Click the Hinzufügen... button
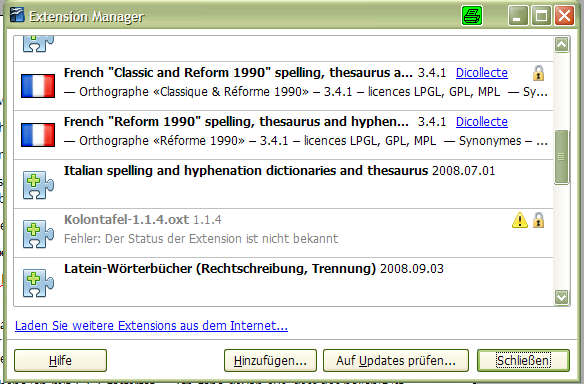 point(270,361)
